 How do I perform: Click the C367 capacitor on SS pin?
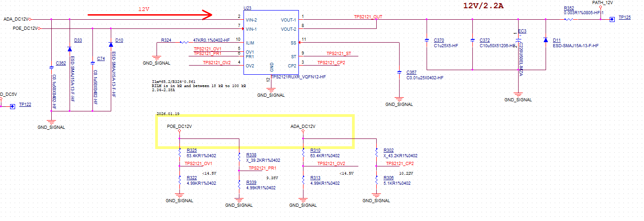point(399,72)
